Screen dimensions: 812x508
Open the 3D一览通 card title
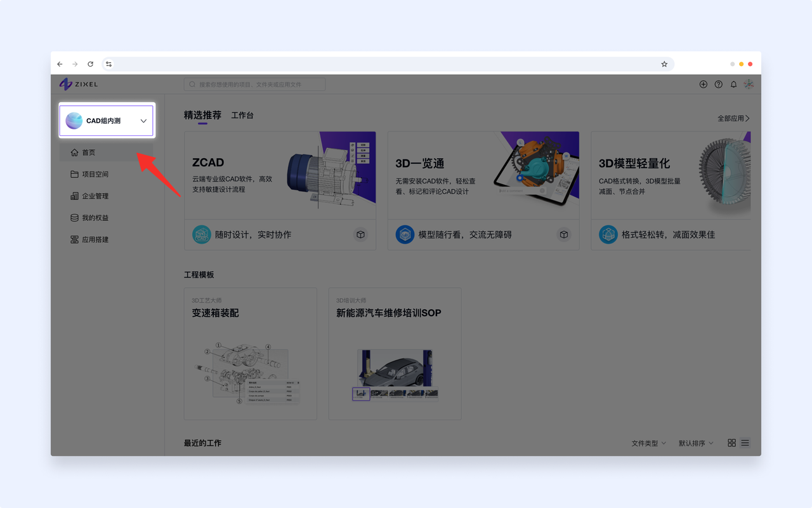pyautogui.click(x=419, y=163)
